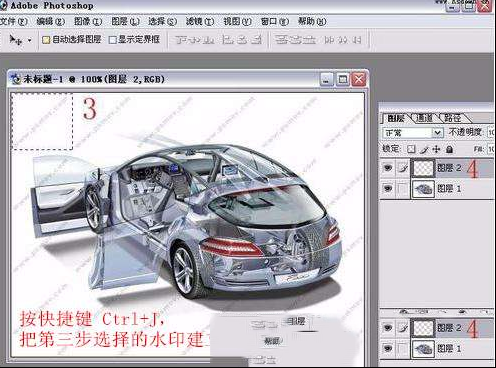
Task: Click the Distribute left edges icon
Action: tap(328, 40)
